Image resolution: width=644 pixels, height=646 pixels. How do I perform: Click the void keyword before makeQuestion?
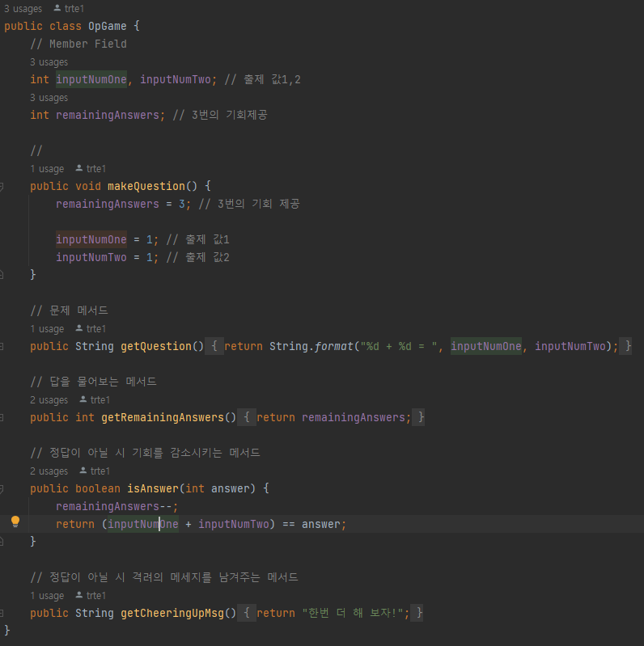(x=88, y=186)
